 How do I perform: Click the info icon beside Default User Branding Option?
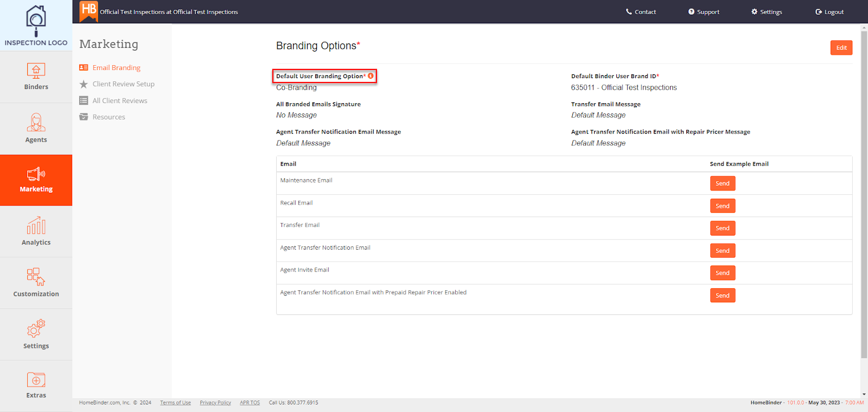371,76
